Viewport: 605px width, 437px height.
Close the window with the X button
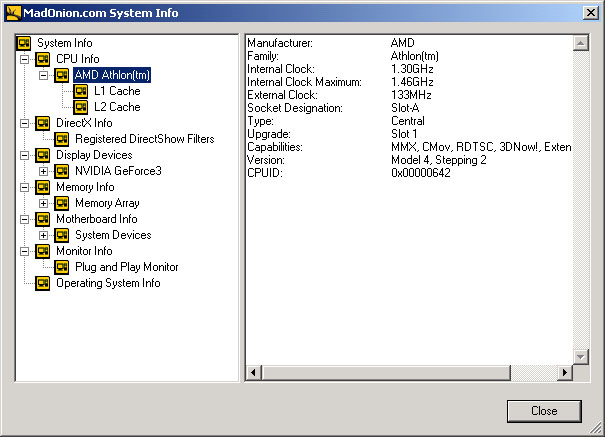[x=591, y=13]
